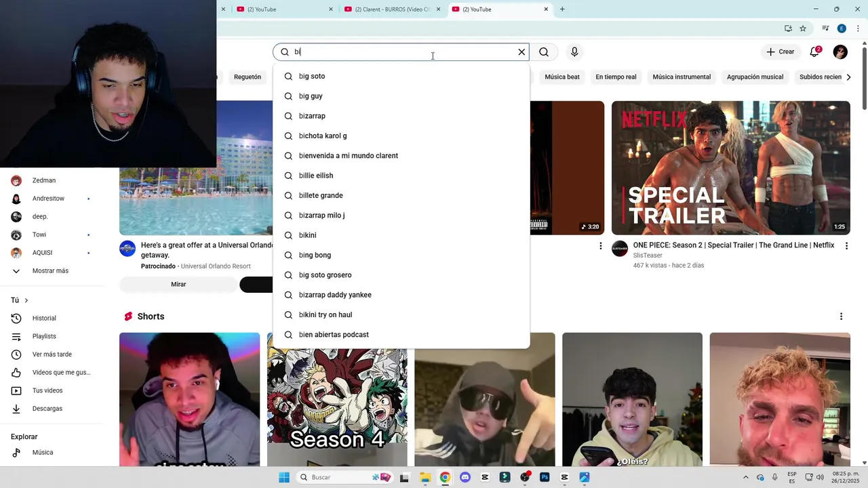Open deep. subscription channel

click(x=51, y=217)
